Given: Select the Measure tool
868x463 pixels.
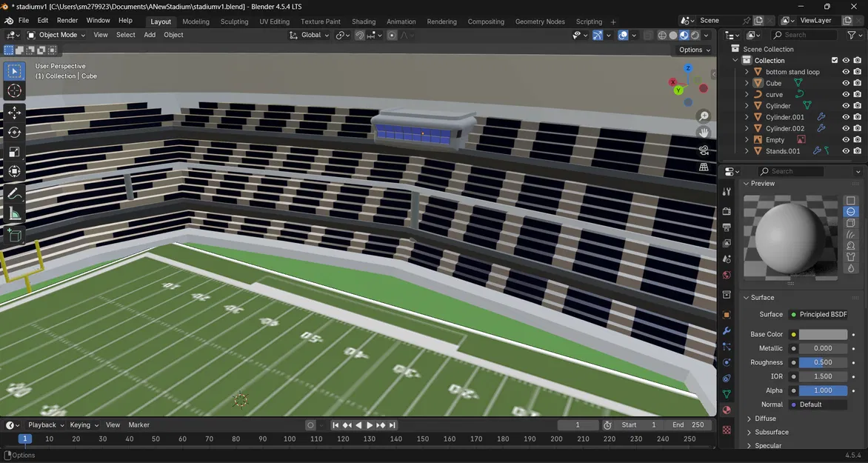Looking at the screenshot, I should tap(14, 214).
